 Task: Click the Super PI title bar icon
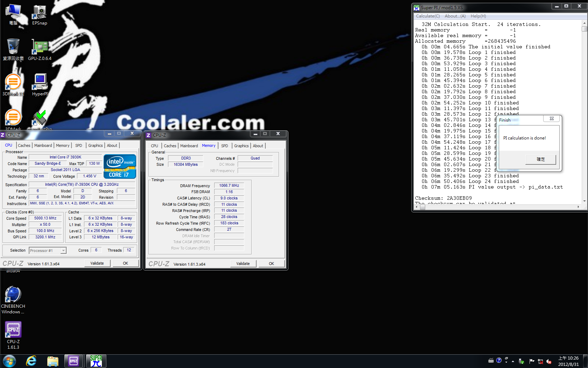[x=416, y=7]
